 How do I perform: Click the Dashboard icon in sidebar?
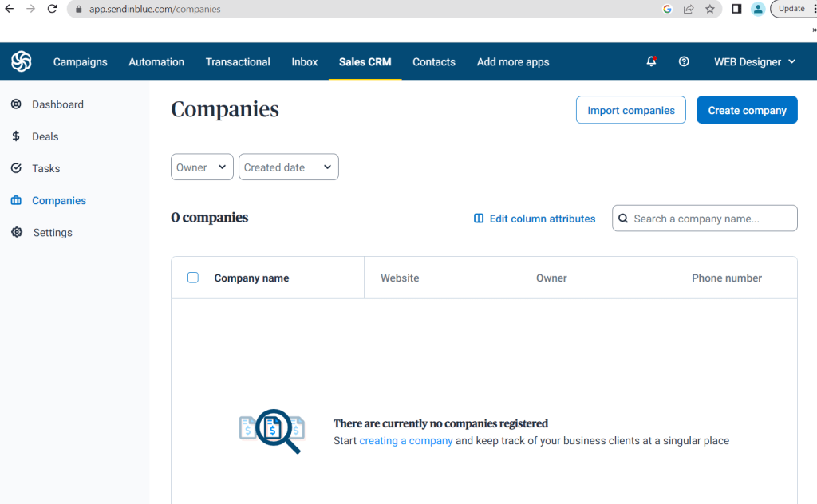[16, 104]
